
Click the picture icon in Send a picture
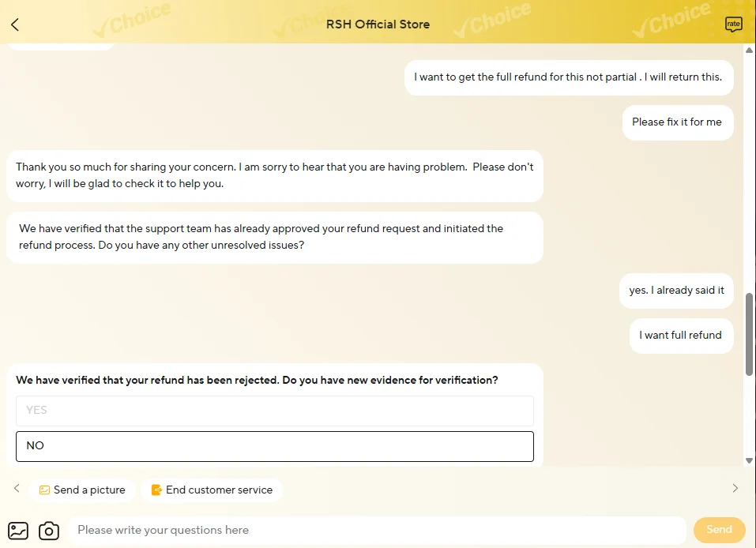point(44,490)
